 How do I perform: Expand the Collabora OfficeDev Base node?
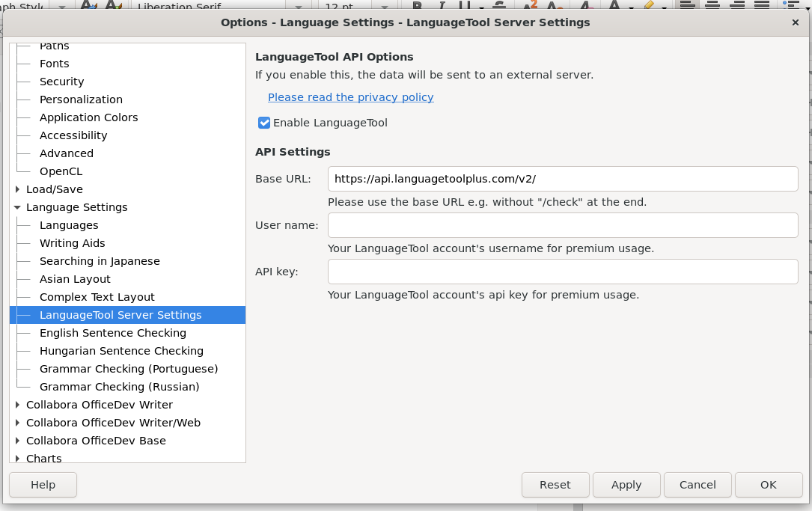point(18,441)
